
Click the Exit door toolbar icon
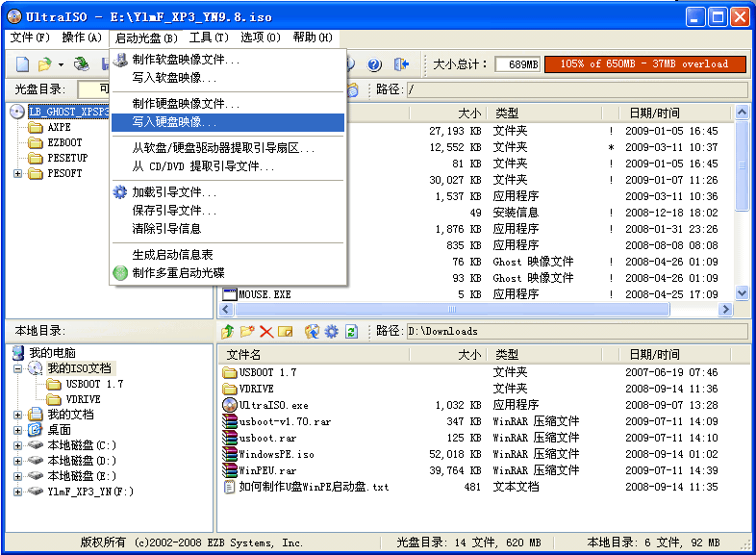(x=401, y=63)
